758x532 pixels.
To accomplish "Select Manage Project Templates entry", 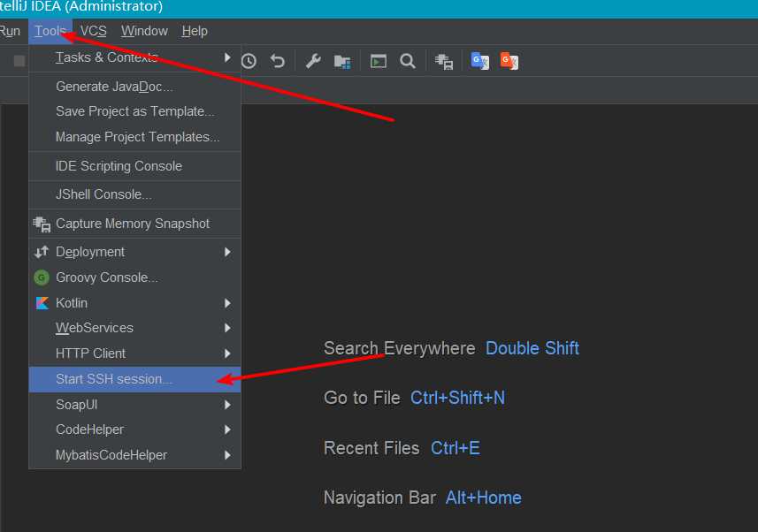I will click(x=134, y=137).
